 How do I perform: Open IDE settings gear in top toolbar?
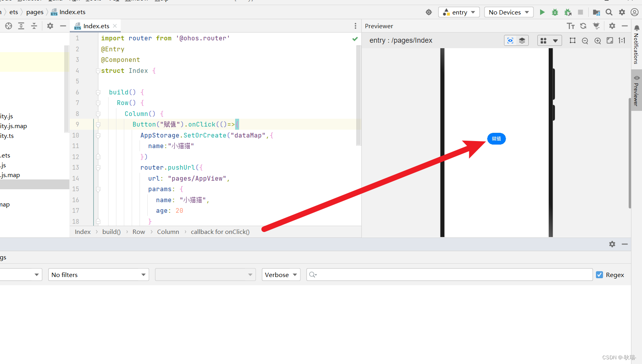[622, 12]
